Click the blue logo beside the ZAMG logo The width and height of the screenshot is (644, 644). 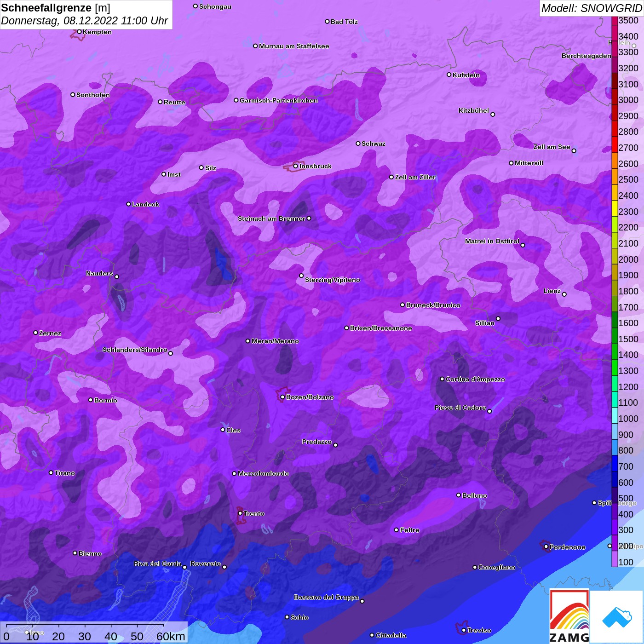point(617,617)
